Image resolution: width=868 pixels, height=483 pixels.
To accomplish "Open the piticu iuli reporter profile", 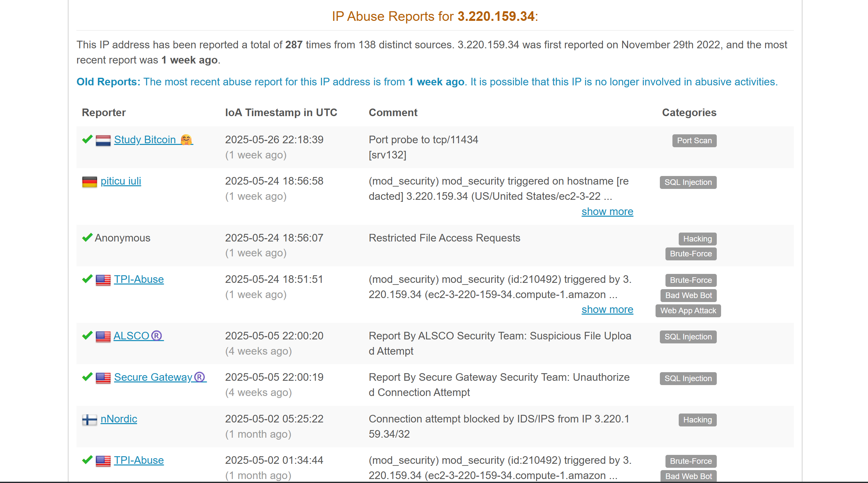I will [121, 182].
